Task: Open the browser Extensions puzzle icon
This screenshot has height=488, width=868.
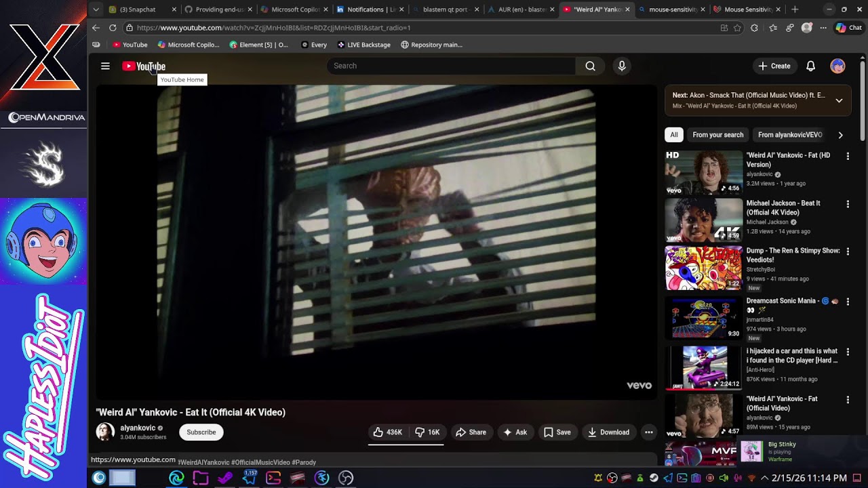Action: point(754,28)
